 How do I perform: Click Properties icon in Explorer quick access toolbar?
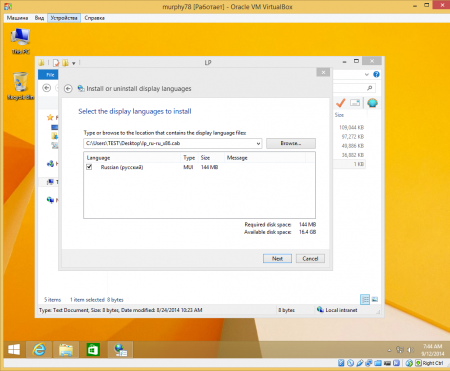pos(56,63)
